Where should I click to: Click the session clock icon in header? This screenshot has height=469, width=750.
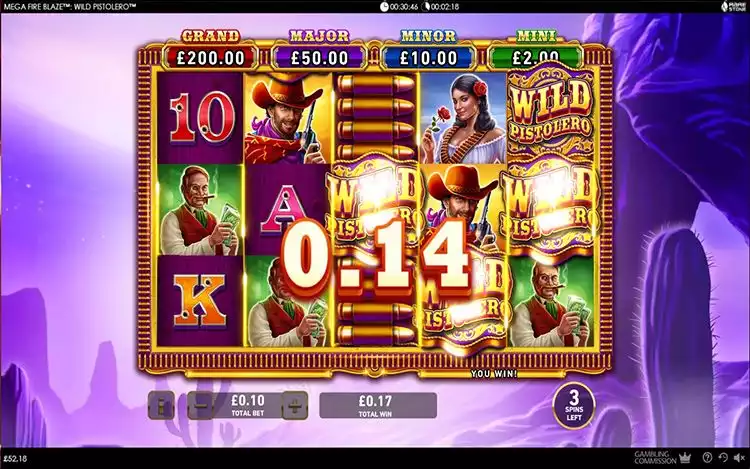tap(384, 6)
